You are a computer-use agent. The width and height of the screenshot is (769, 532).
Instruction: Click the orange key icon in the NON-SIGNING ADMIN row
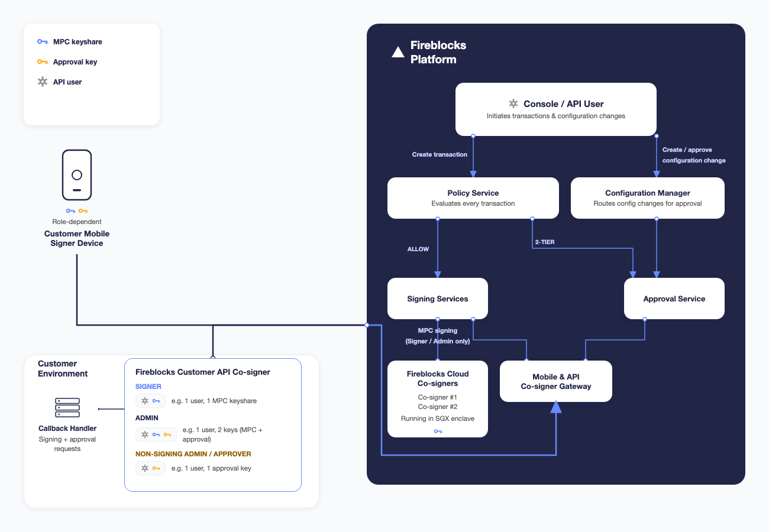(156, 468)
